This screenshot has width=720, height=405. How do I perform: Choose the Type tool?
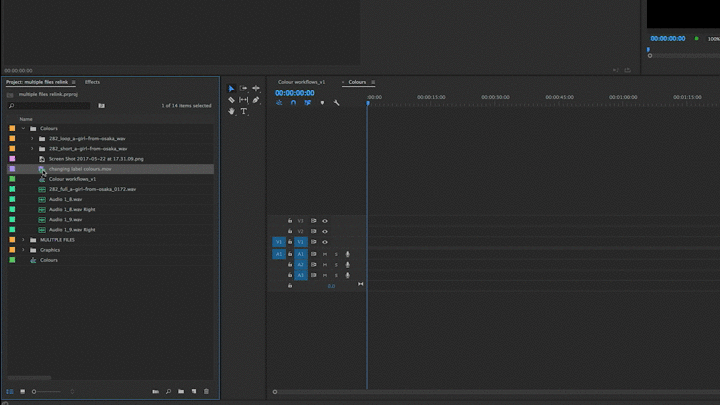pos(243,111)
